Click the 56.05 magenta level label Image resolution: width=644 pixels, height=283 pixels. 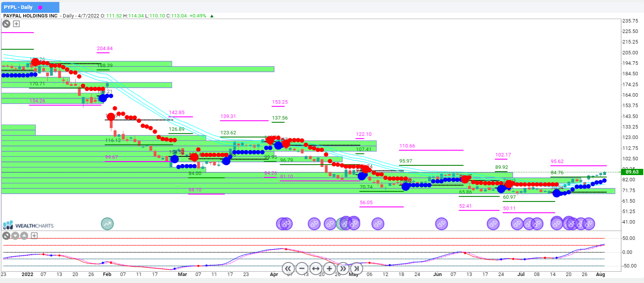(x=366, y=203)
